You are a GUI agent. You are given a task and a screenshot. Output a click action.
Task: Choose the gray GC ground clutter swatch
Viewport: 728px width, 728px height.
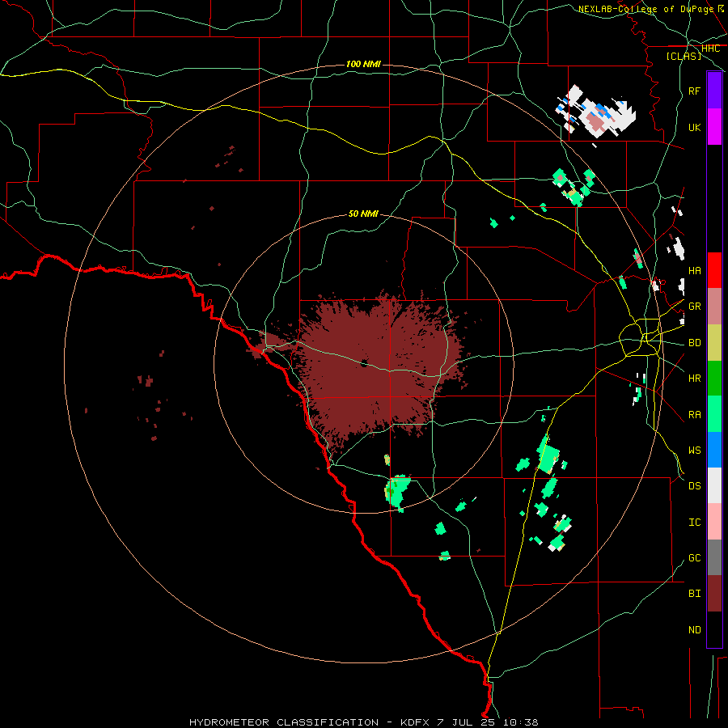pos(714,557)
